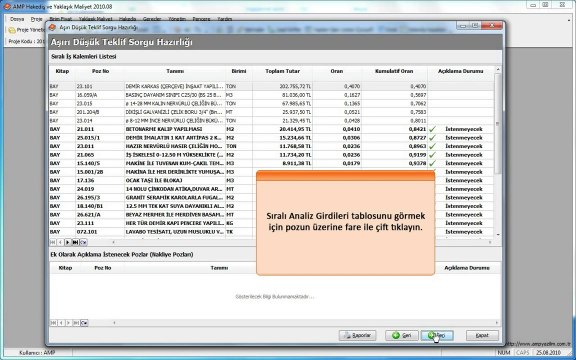
Task: Click right arrow of upper table horizontal scrollbar
Action: (x=490, y=242)
